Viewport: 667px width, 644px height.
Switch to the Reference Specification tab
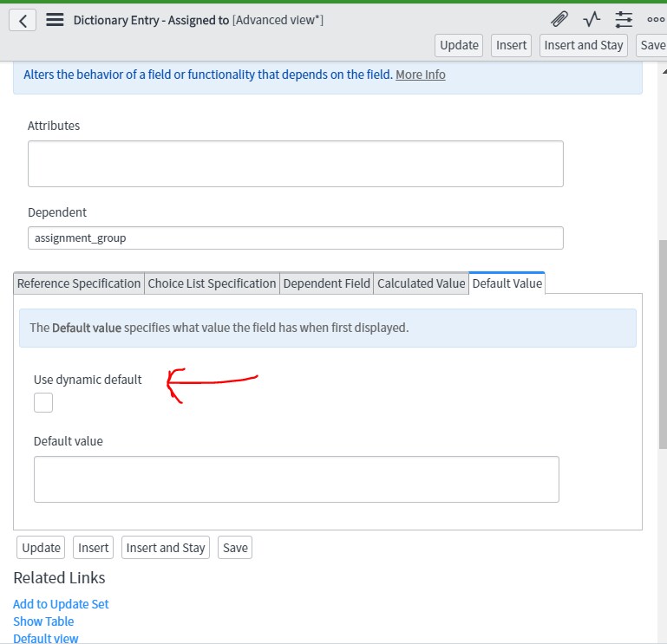point(79,283)
